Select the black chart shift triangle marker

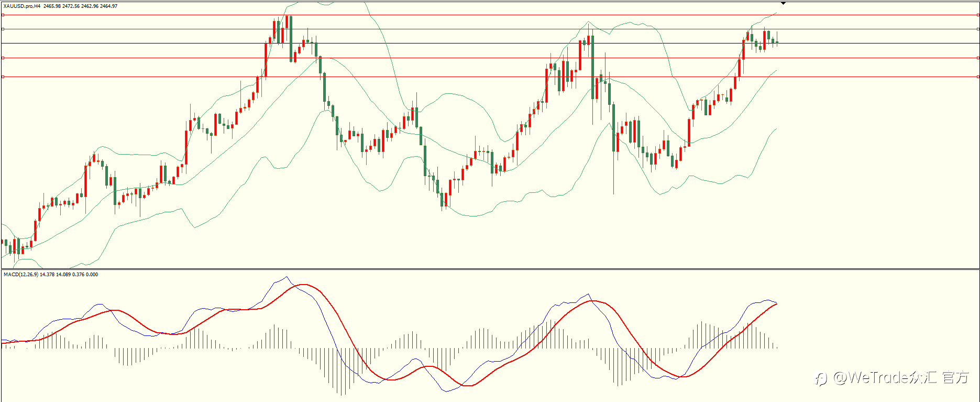(x=783, y=3)
